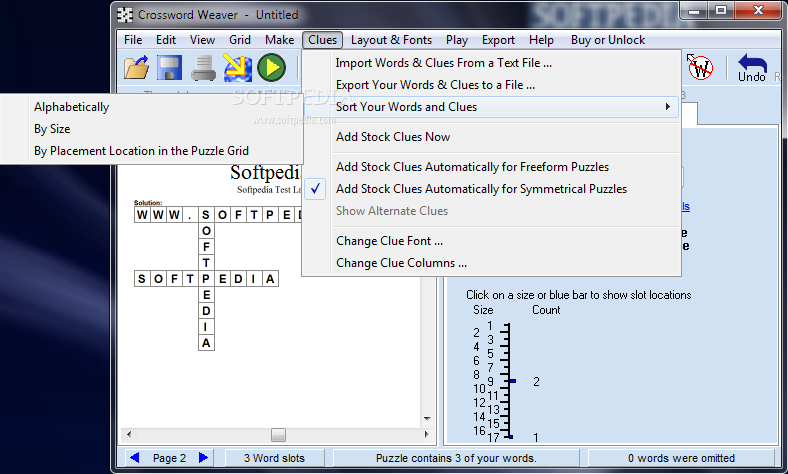Toggle Add Stock Clues Automatically for Freeform Puzzles

[472, 167]
